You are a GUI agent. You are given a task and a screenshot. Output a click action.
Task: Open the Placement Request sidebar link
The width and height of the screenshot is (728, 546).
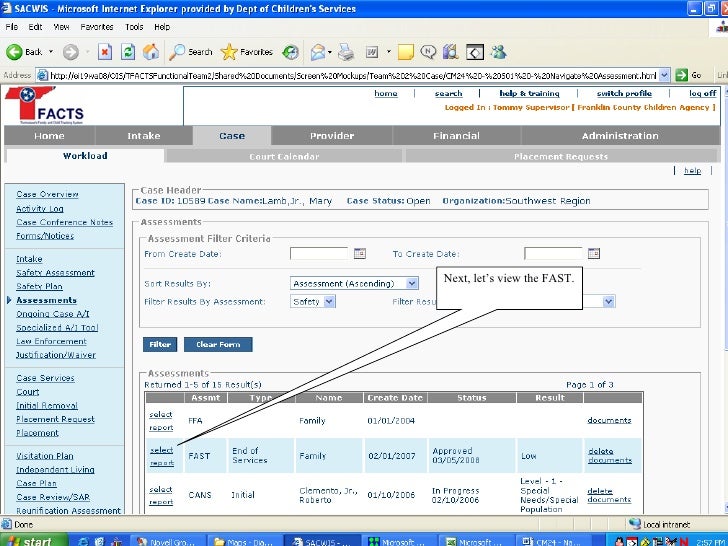tap(55, 419)
